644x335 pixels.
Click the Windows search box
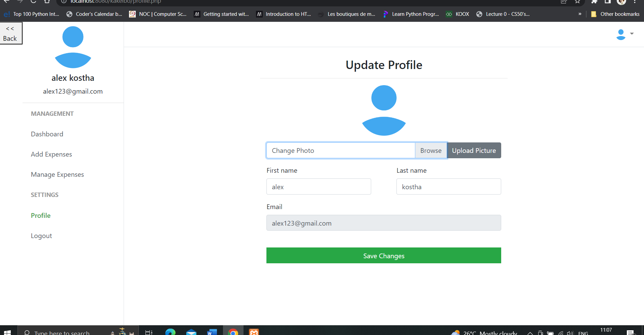click(x=67, y=332)
